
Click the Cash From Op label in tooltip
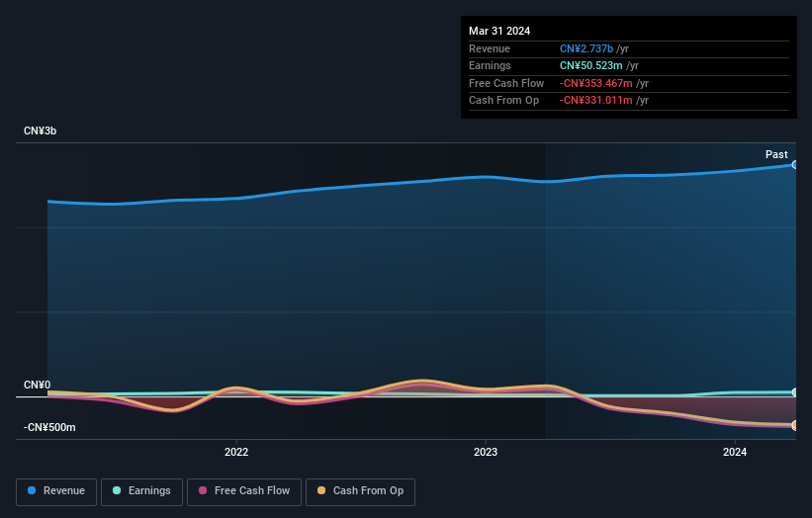click(x=503, y=101)
